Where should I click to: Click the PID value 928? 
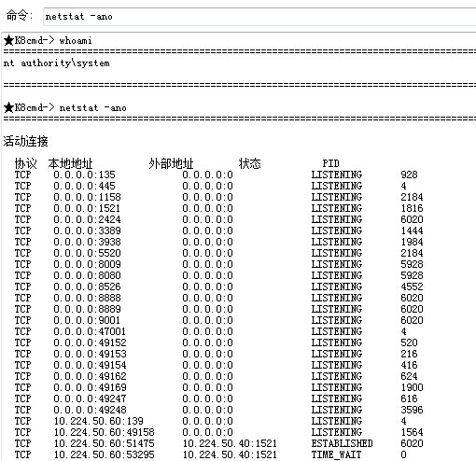coord(409,175)
